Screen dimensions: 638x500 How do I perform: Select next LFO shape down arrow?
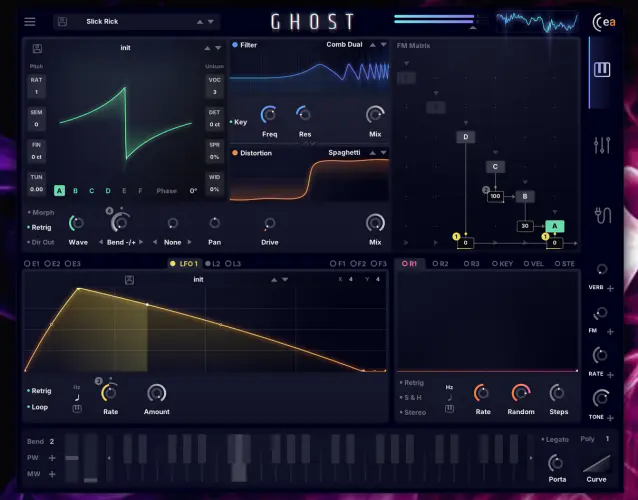pyautogui.click(x=285, y=279)
